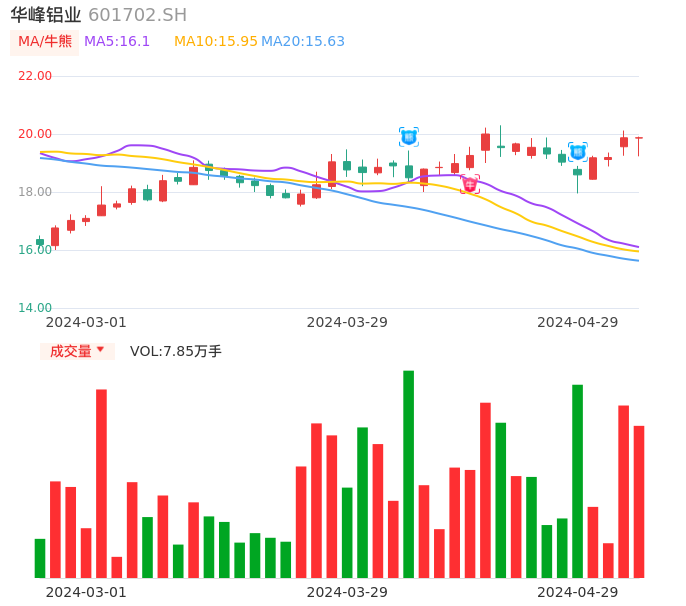Click the last candlestick on the price chart
Screen dimensions: 686x606
[x=639, y=147]
